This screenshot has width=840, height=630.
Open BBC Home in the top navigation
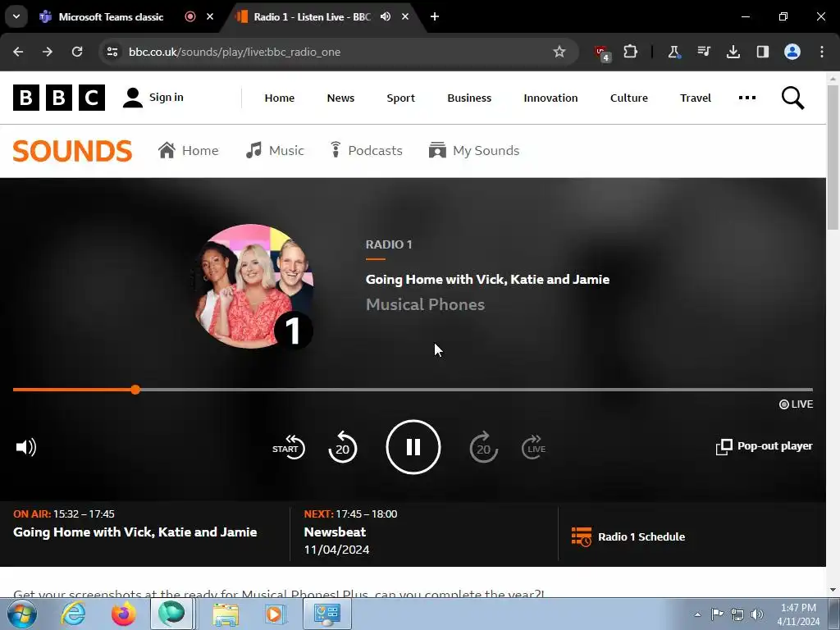coord(280,98)
